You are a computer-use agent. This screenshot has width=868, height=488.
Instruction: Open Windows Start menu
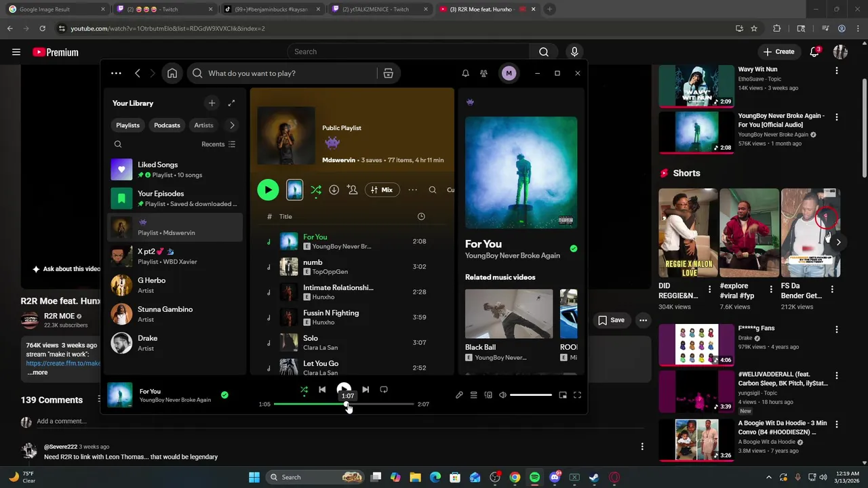click(x=254, y=477)
